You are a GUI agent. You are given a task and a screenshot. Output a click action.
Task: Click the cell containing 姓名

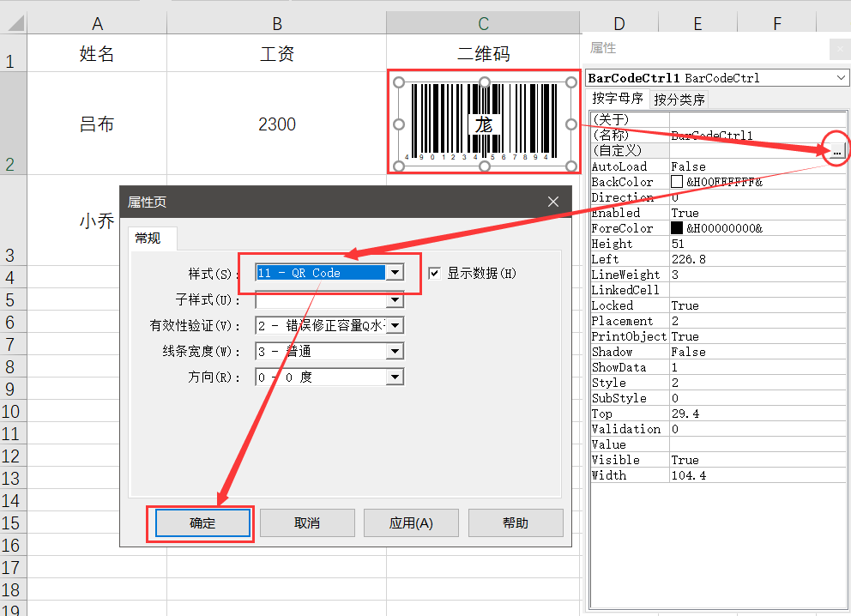(97, 53)
